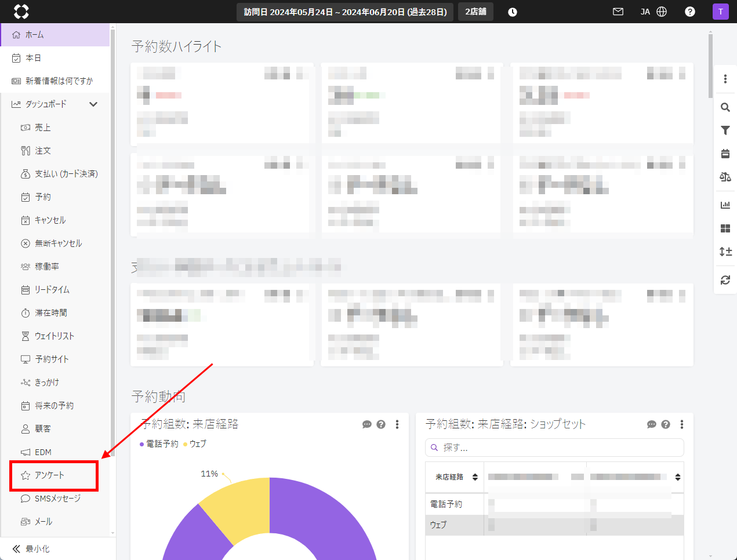Open the 無断キャンセル dashboard
737x560 pixels.
(55, 243)
